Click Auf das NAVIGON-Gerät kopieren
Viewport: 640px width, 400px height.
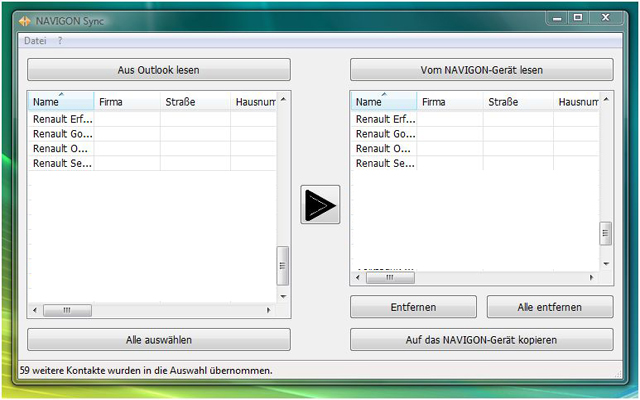(481, 340)
